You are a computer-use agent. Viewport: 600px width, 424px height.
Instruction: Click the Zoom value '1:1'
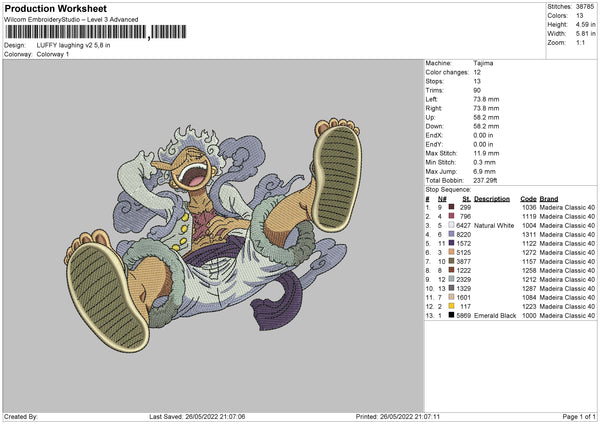click(x=580, y=42)
